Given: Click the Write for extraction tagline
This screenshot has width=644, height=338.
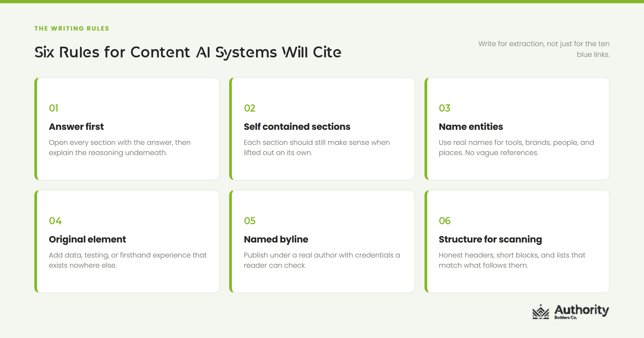Looking at the screenshot, I should [x=544, y=49].
